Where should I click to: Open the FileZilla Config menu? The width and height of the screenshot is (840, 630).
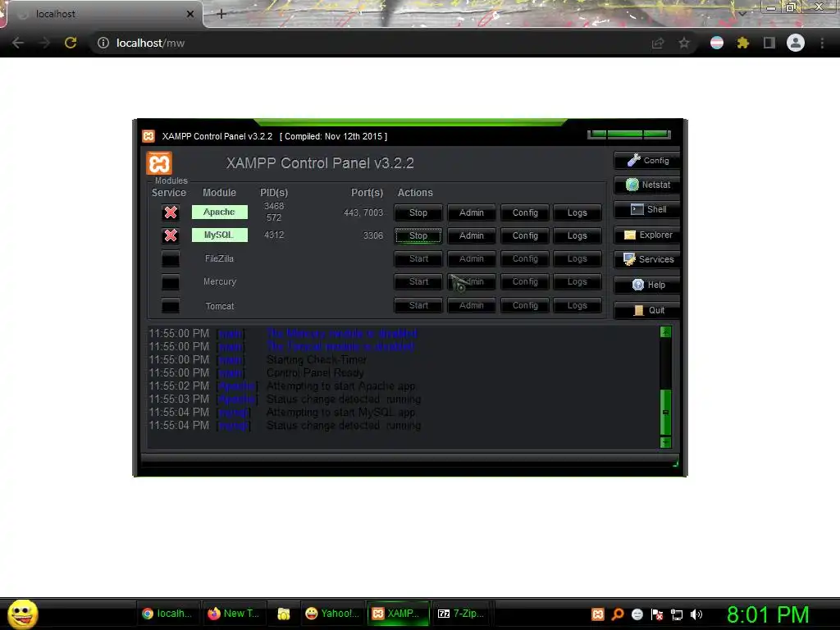[x=524, y=258]
